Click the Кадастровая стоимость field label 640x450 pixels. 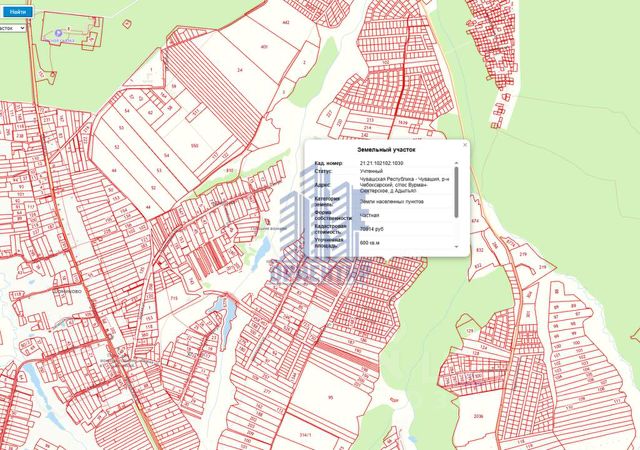(x=331, y=229)
